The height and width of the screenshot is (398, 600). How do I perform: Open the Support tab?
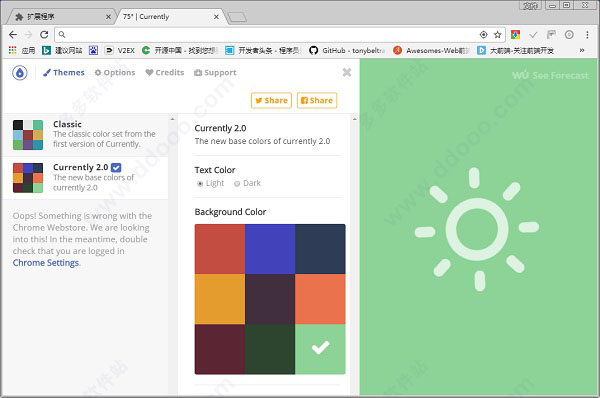pyautogui.click(x=215, y=72)
